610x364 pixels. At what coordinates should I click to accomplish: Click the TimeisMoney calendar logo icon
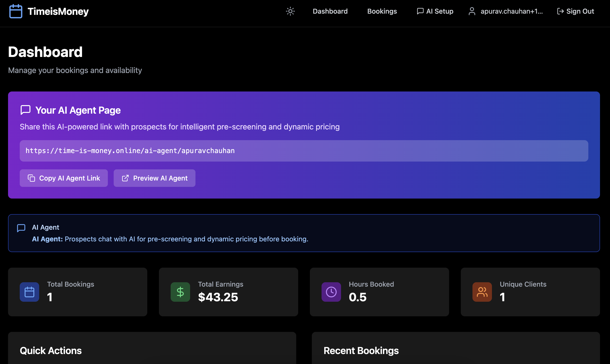click(16, 11)
